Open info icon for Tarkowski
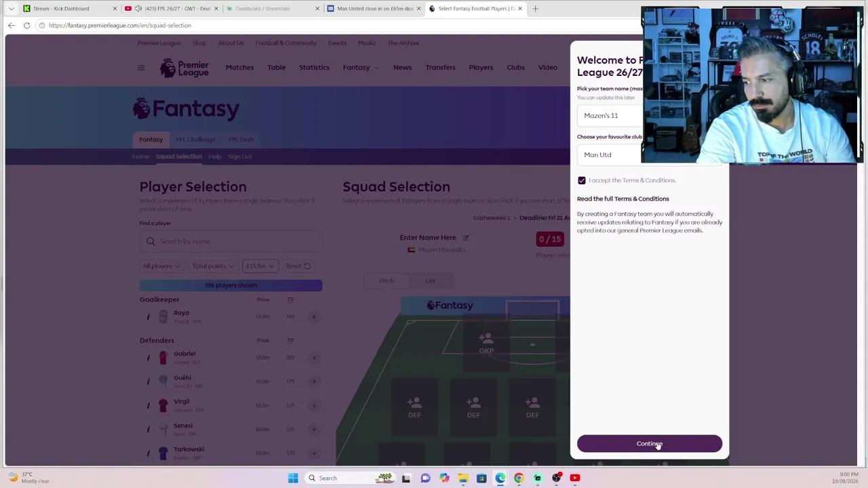 pyautogui.click(x=148, y=453)
